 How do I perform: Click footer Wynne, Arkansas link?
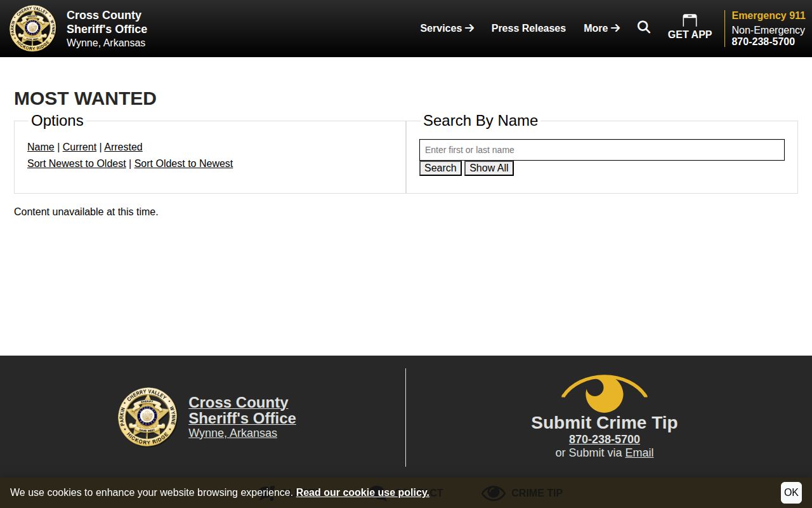(233, 433)
